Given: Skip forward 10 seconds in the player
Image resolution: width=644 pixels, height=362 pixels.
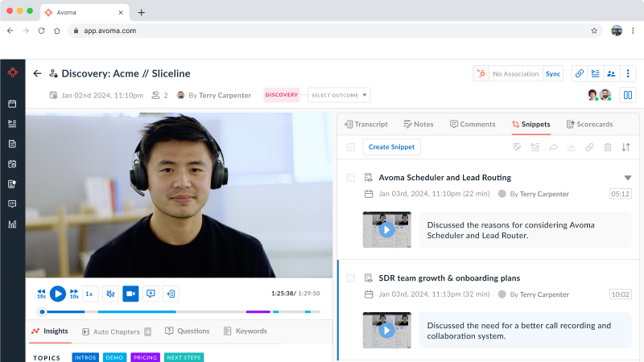Looking at the screenshot, I should 74,294.
